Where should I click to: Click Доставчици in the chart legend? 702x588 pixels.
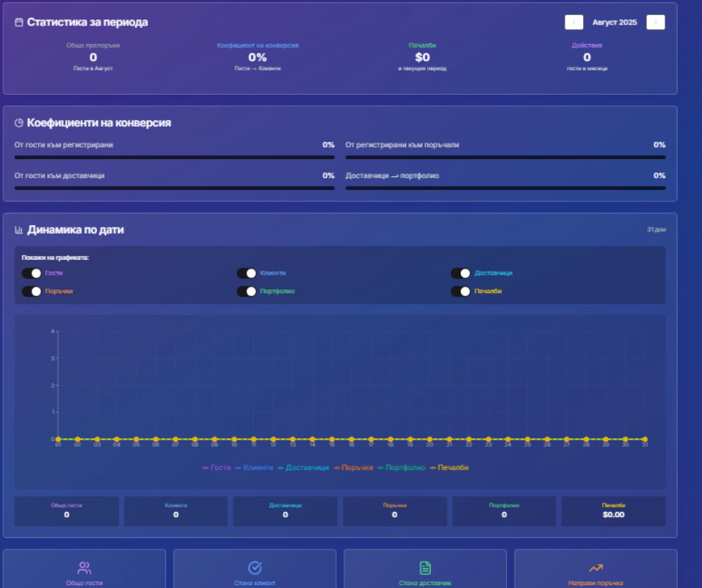303,468
